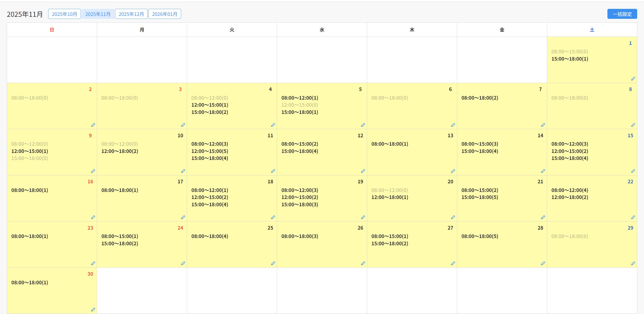This screenshot has height=314, width=644.
Task: Edit the slots for November 4
Action: pyautogui.click(x=273, y=125)
